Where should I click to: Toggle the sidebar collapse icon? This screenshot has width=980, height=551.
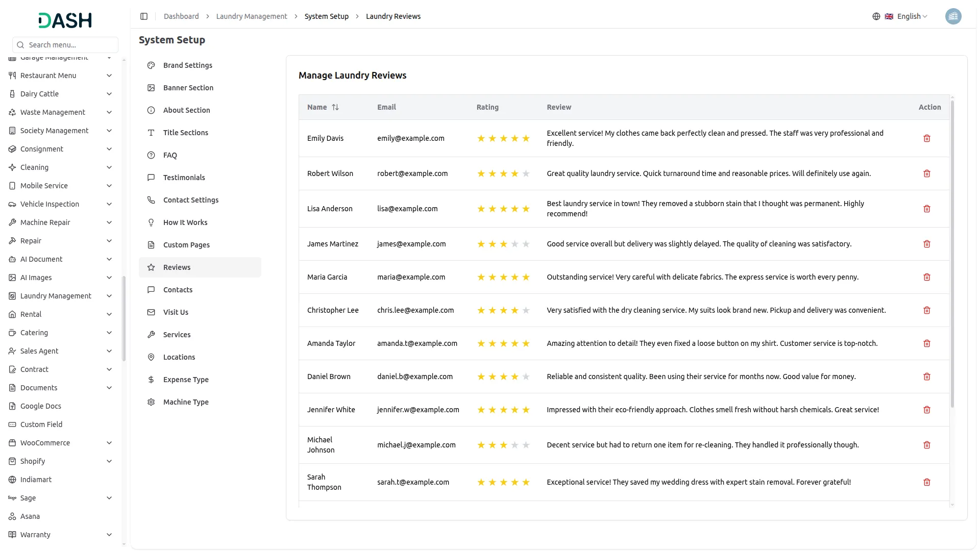tap(144, 16)
